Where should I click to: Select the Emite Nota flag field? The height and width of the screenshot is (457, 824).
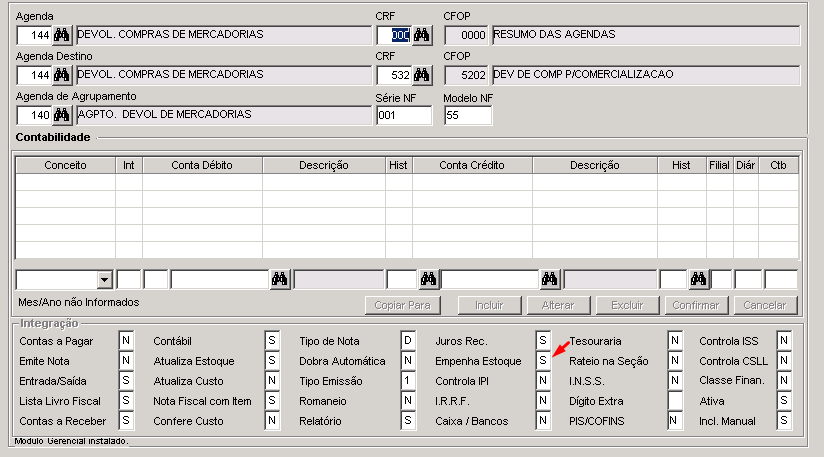pyautogui.click(x=126, y=360)
